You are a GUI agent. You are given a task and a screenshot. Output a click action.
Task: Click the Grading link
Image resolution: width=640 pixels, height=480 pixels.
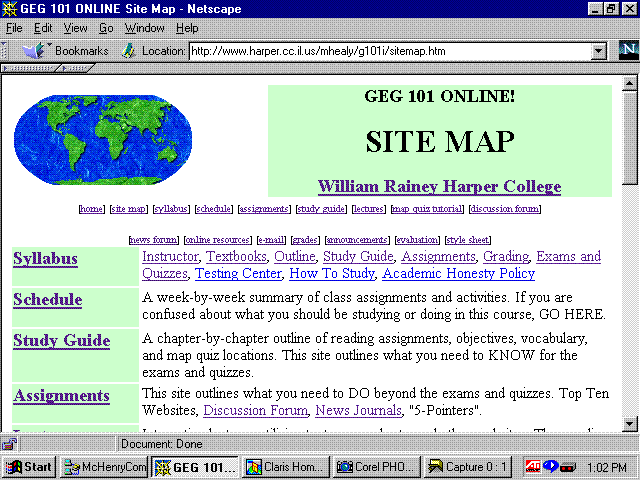tap(506, 257)
